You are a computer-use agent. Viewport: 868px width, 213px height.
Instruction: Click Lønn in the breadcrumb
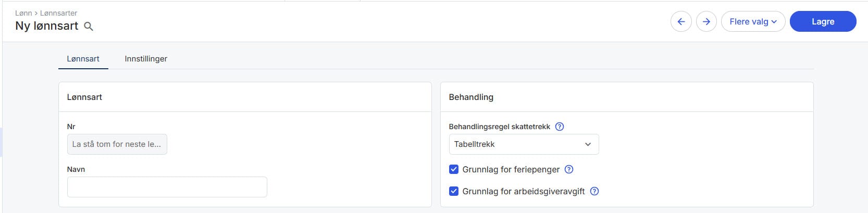23,13
